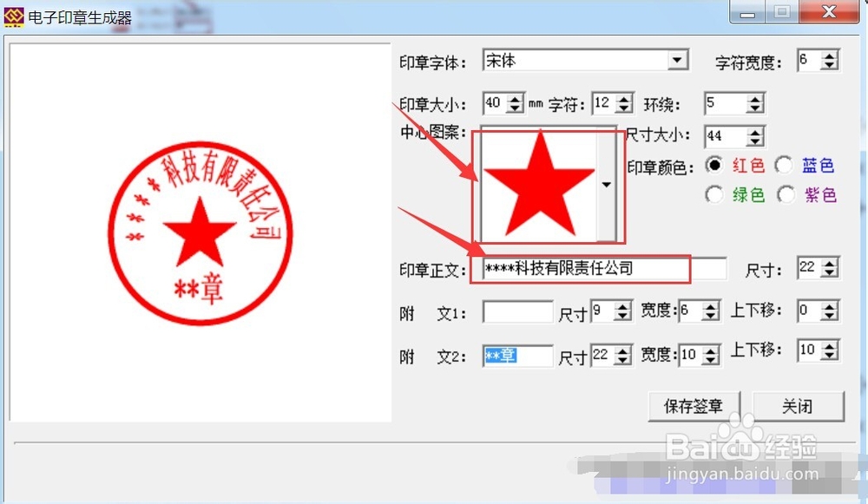868x504 pixels.
Task: Minimize the 电子印章生成器 window
Action: pyautogui.click(x=748, y=11)
